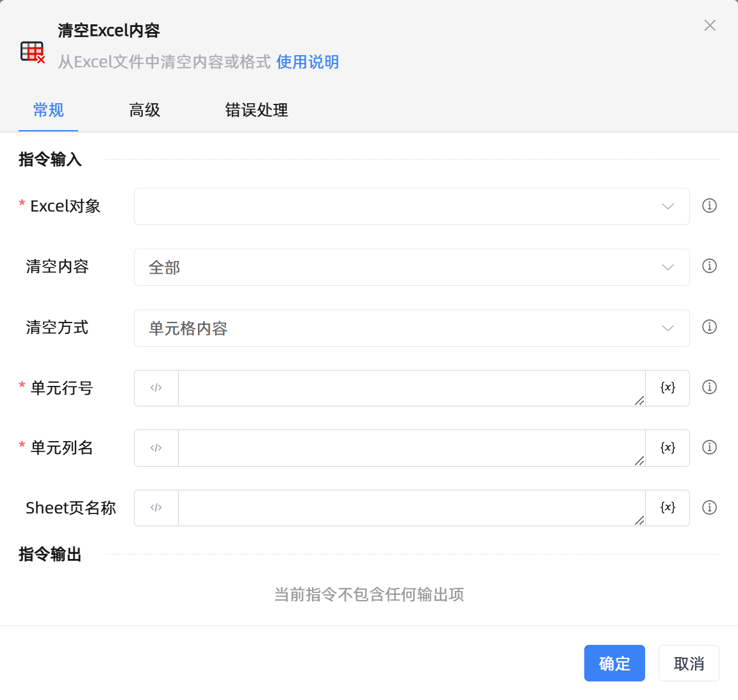Toggle code mode for 单元列名 field
This screenshot has height=700, width=738.
point(156,448)
